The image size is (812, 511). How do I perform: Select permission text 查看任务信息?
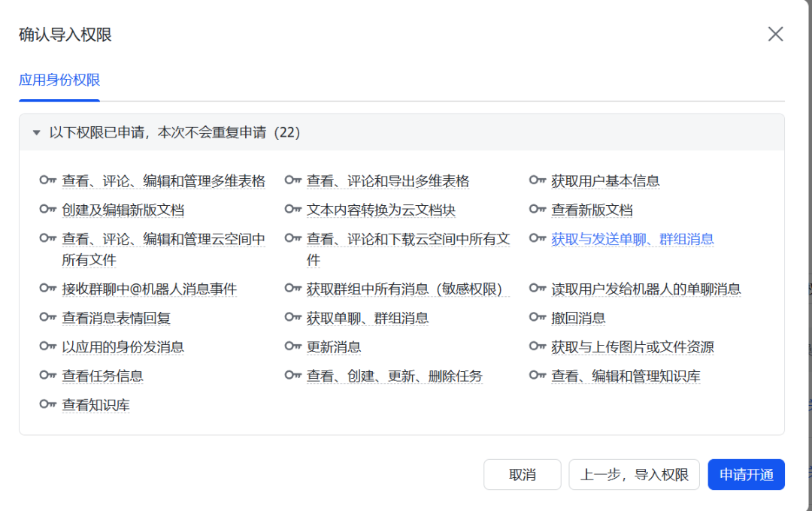coord(102,376)
